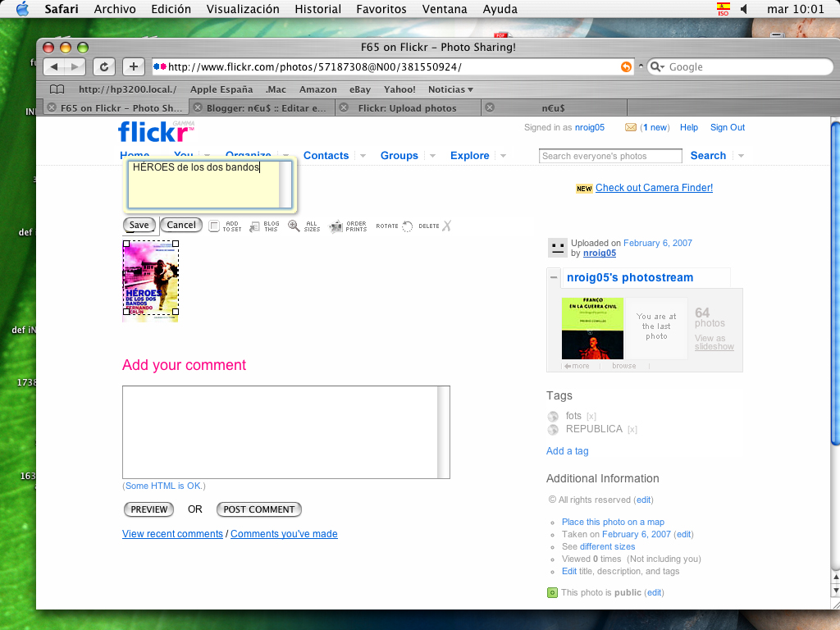The image size is (840, 630).
Task: Click the volume speaker icon in menu bar
Action: (743, 9)
